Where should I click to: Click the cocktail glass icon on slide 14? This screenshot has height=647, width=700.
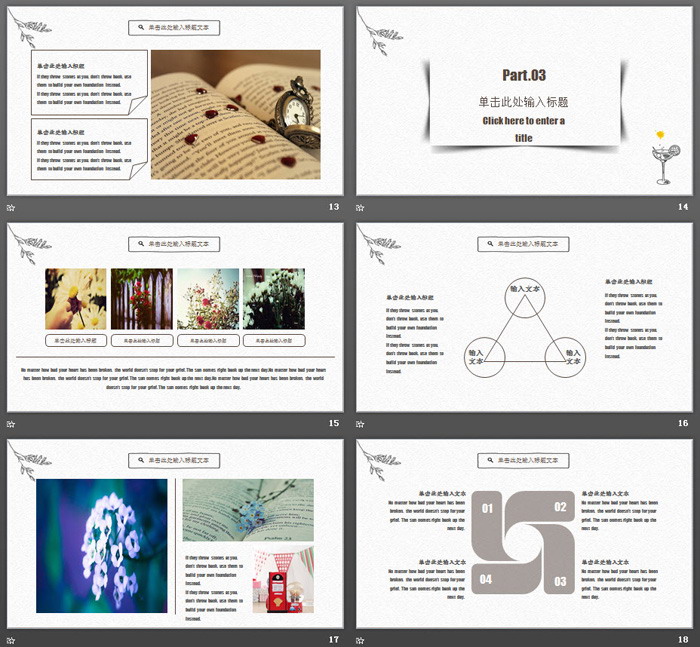662,160
